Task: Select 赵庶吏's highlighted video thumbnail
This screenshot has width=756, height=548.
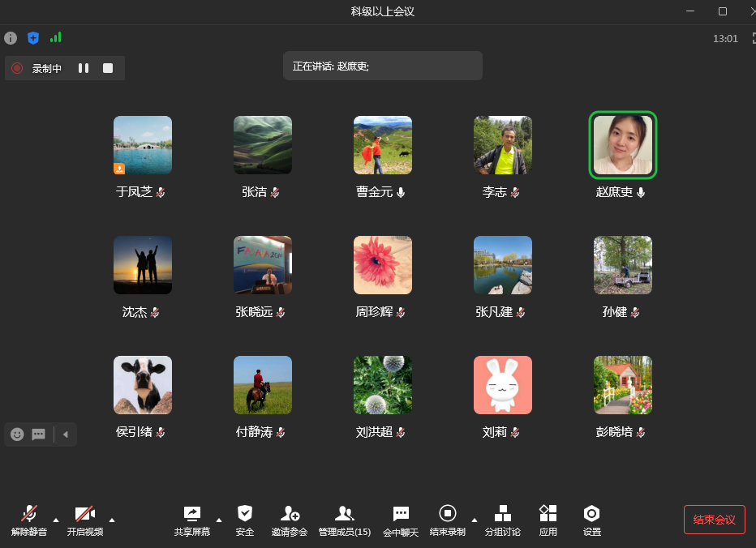Action: pyautogui.click(x=622, y=145)
